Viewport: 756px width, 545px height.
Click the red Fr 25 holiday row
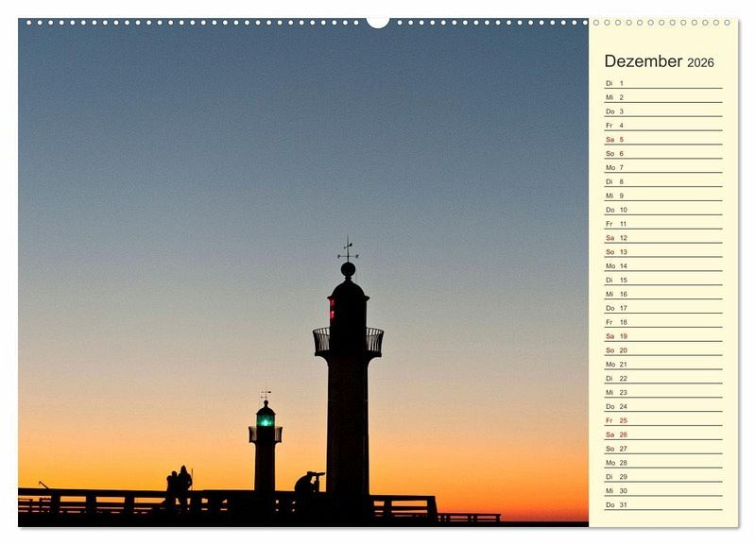pyautogui.click(x=662, y=420)
